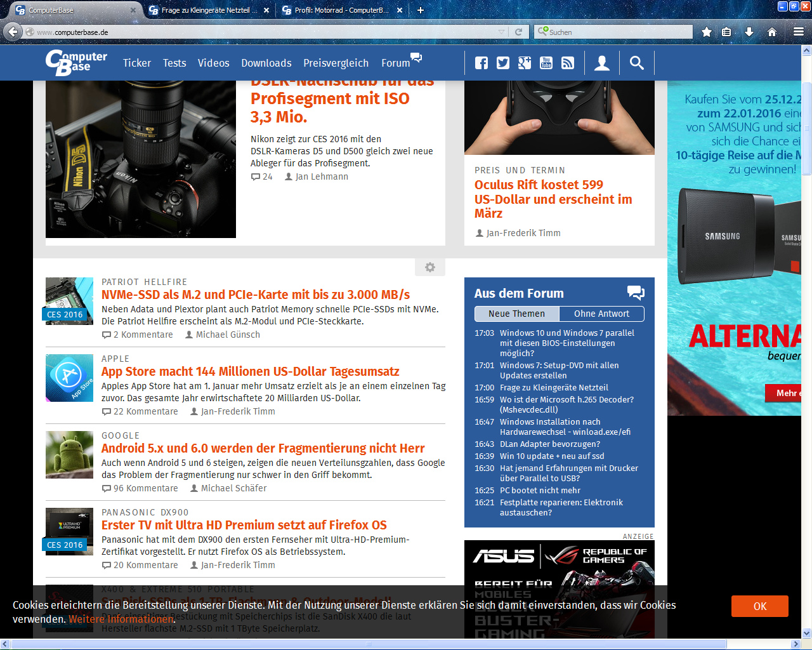Reload the page with refresh icon
The height and width of the screenshot is (650, 812).
(518, 32)
